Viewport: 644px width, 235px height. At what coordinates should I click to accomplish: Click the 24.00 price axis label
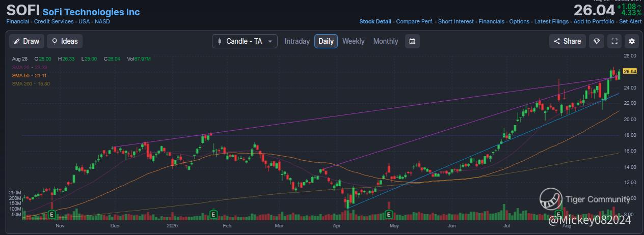click(x=630, y=87)
